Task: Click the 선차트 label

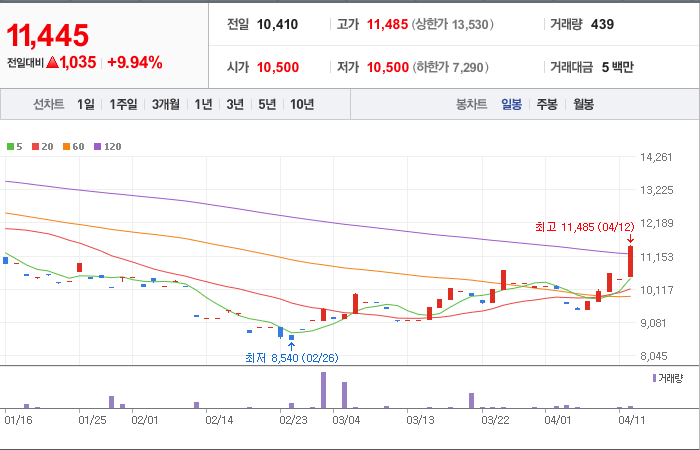Action: coord(49,104)
